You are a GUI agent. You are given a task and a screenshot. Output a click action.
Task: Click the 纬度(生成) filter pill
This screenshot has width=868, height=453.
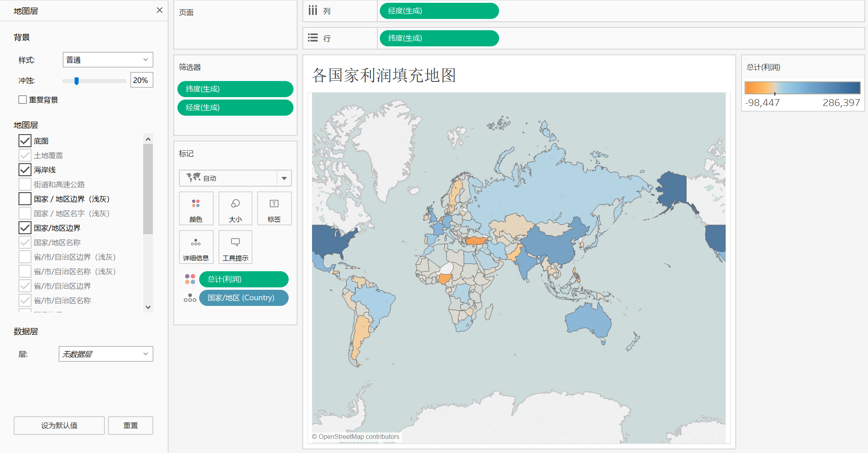tap(235, 89)
